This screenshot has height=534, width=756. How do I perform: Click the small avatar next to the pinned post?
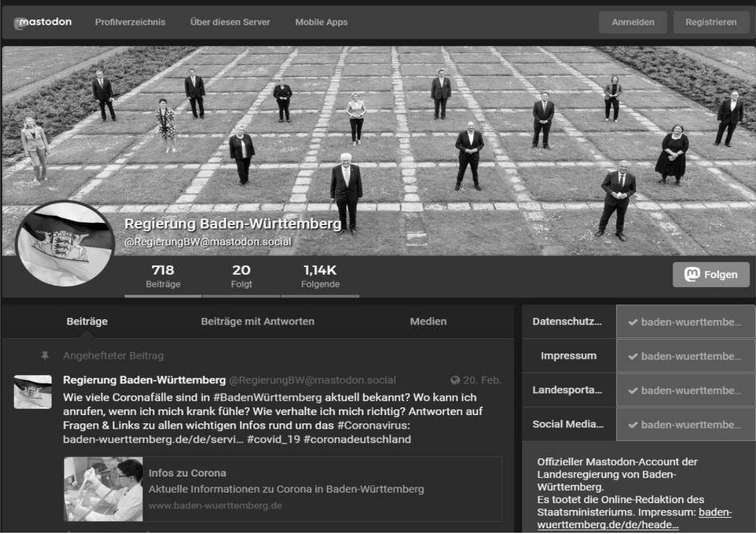coord(33,392)
